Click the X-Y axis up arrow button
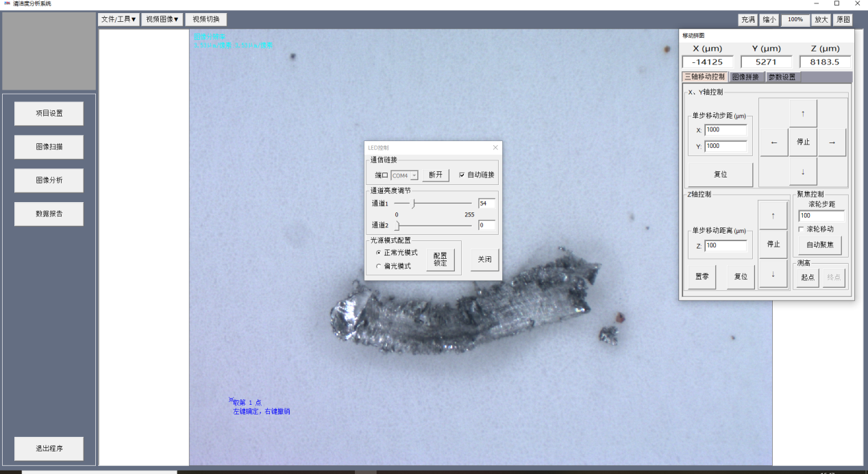Viewport: 868px width, 474px height. (803, 113)
